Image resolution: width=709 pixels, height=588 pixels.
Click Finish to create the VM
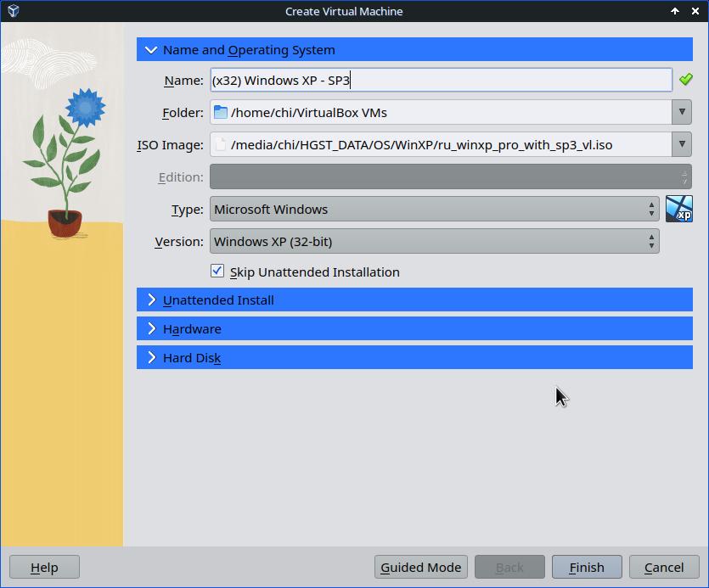click(x=587, y=567)
